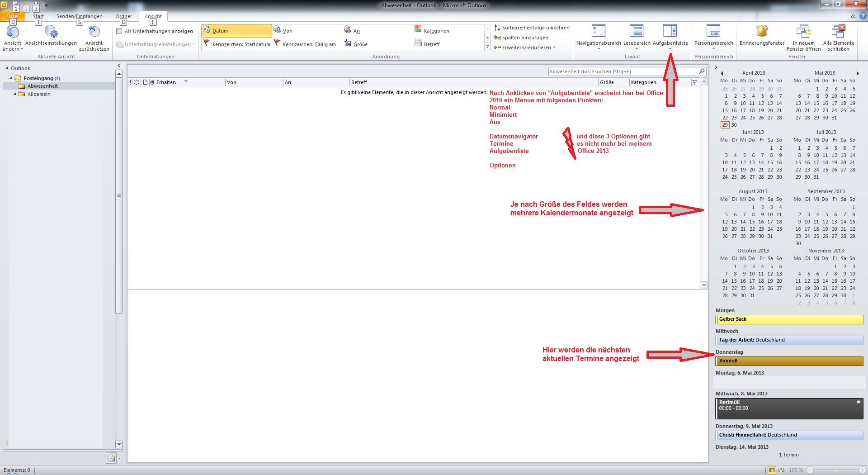
Task: Open the Restmüll appointment
Action: pos(789,408)
